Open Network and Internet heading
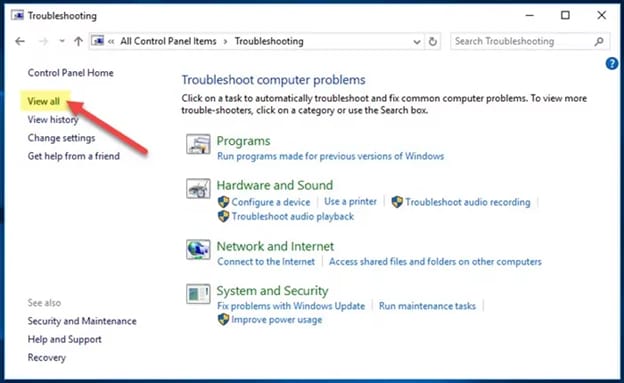This screenshot has height=383, width=624. (275, 246)
